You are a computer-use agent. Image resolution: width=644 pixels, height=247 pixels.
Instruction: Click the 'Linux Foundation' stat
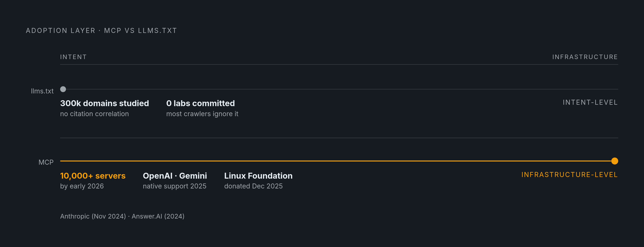(258, 176)
